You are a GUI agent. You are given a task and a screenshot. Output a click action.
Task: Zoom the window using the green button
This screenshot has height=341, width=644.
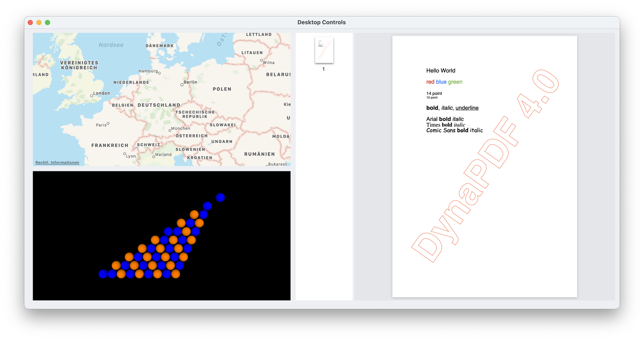tap(47, 22)
